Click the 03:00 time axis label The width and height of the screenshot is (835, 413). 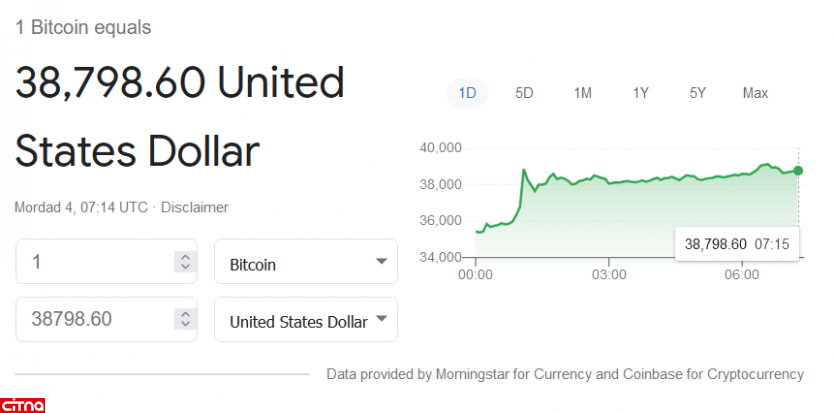[x=609, y=274]
